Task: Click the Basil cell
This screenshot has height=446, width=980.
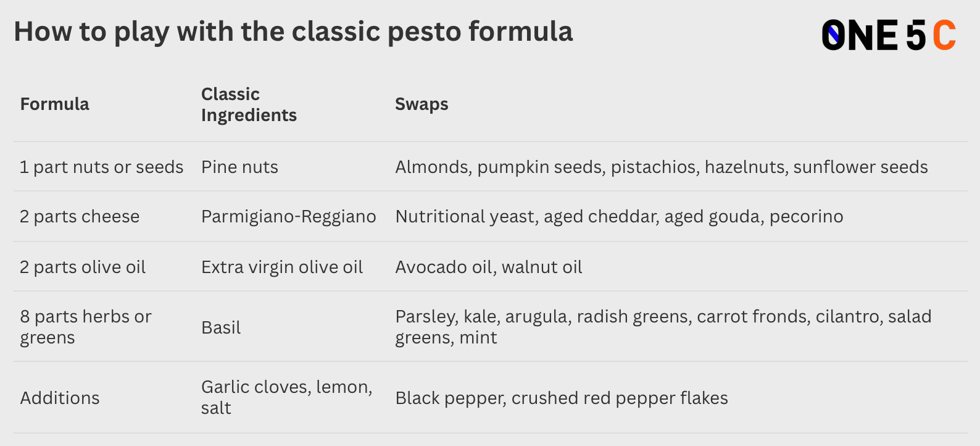Action: 221,327
